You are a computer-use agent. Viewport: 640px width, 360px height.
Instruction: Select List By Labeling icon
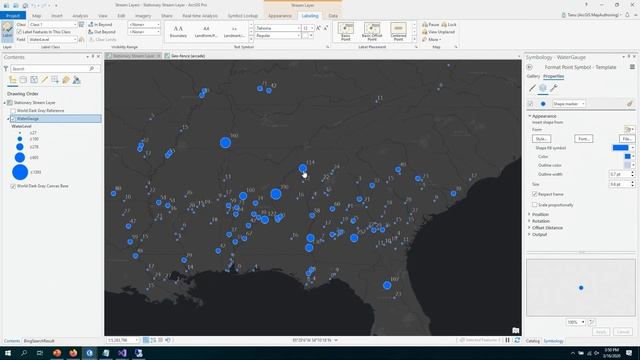(66, 80)
